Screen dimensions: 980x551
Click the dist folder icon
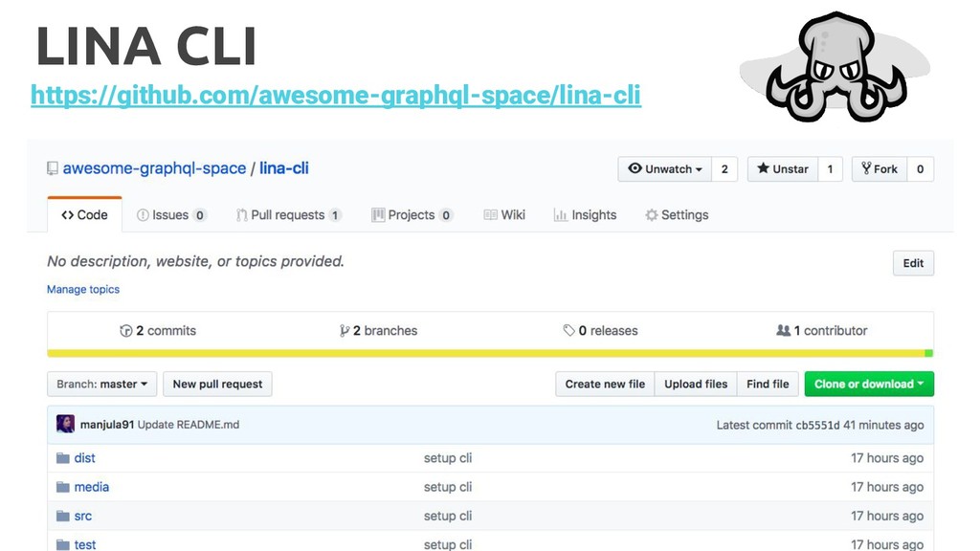[x=63, y=458]
